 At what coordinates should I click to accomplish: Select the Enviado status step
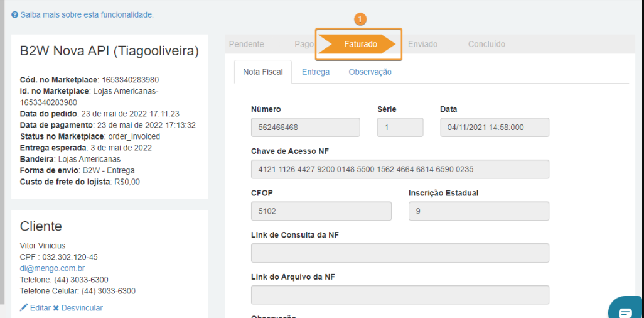click(x=422, y=44)
